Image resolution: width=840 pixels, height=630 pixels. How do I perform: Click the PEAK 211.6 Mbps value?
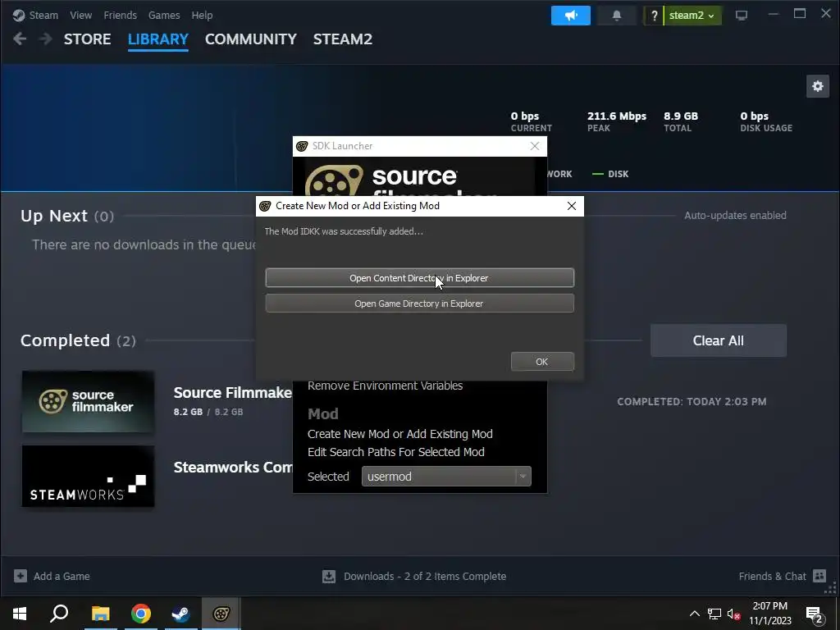click(x=617, y=116)
